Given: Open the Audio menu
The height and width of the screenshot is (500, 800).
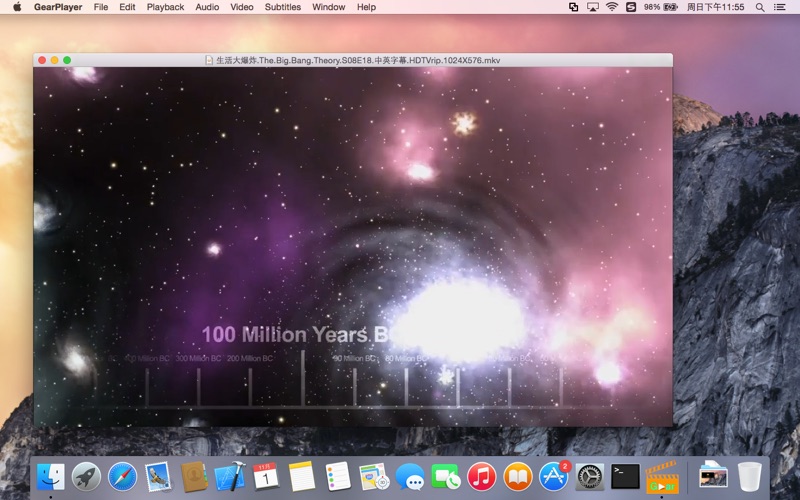Looking at the screenshot, I should 207,7.
